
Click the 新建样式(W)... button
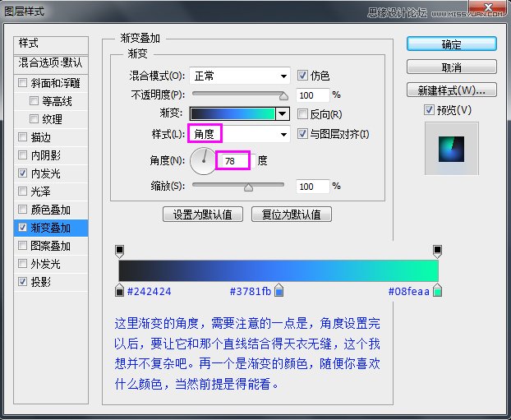pos(451,90)
